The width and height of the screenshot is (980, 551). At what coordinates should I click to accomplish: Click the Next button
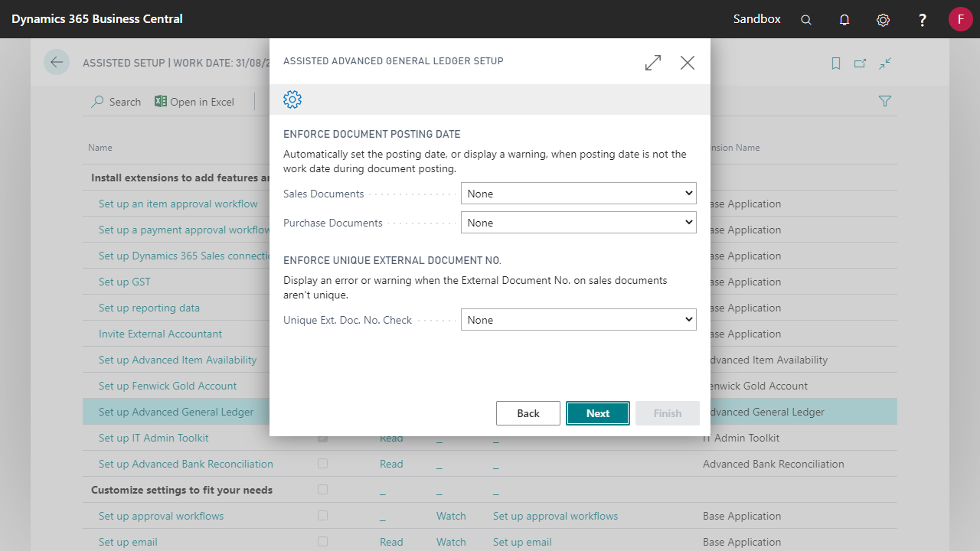(x=598, y=413)
